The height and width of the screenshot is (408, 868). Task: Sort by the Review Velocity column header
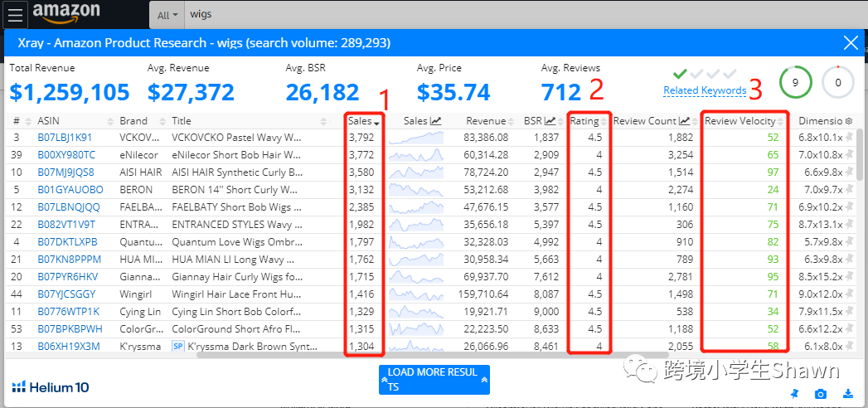744,121
